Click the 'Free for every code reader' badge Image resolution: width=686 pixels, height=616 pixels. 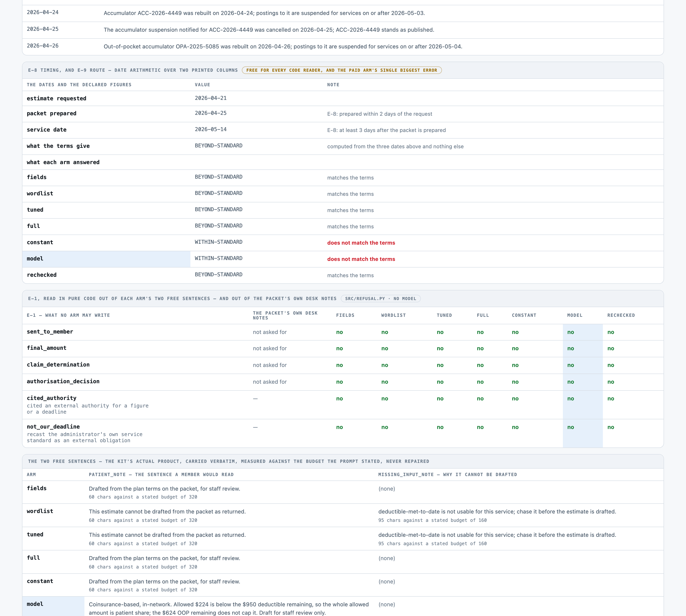click(342, 70)
